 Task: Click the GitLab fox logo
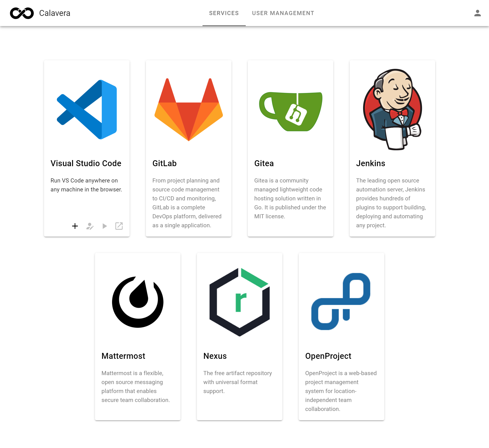click(188, 110)
